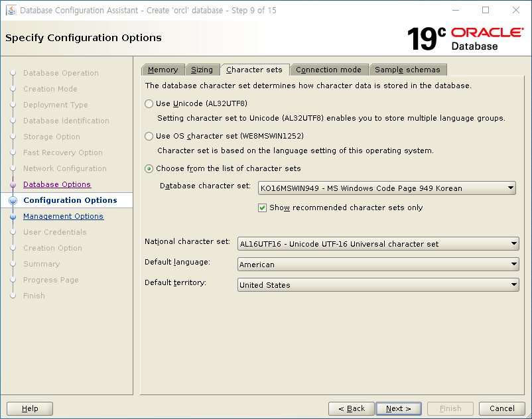The width and height of the screenshot is (532, 419).
Task: Click the Database Operation step label
Action: (61, 73)
